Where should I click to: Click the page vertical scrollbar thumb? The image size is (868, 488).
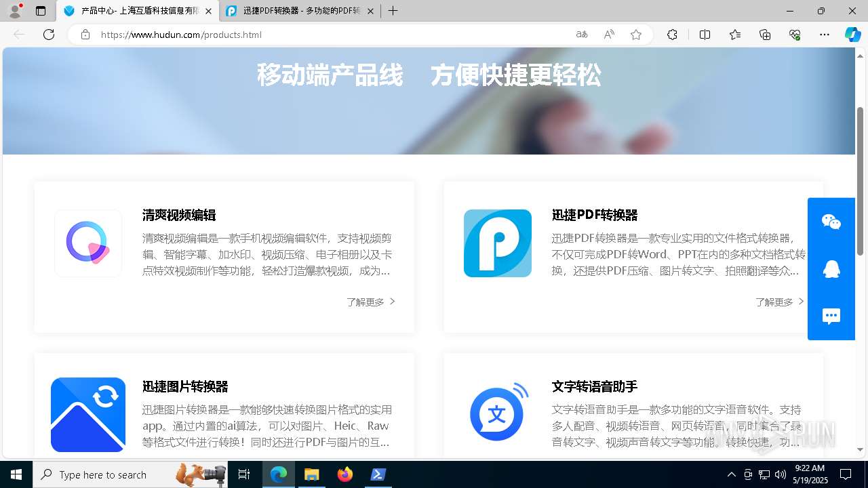click(860, 181)
